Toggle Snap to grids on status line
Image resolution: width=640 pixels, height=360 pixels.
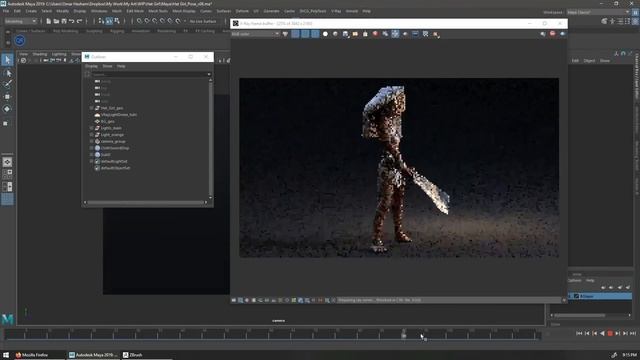point(139,21)
